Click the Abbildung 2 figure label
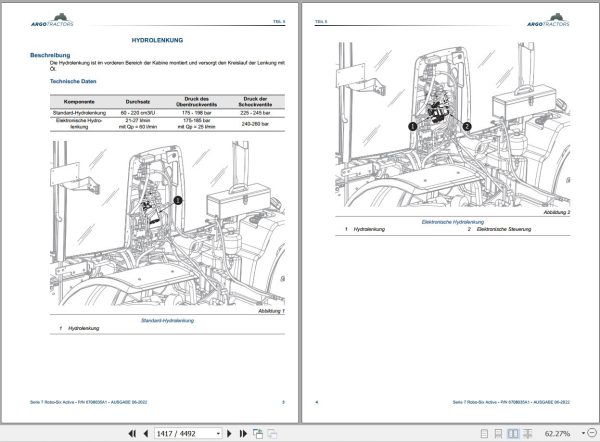The height and width of the screenshot is (442, 600). 557,212
